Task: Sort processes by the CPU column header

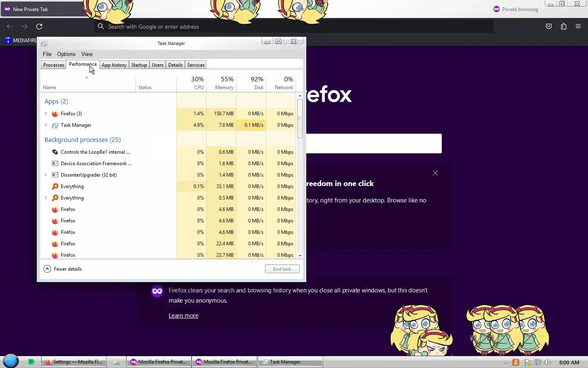Action: [x=192, y=83]
